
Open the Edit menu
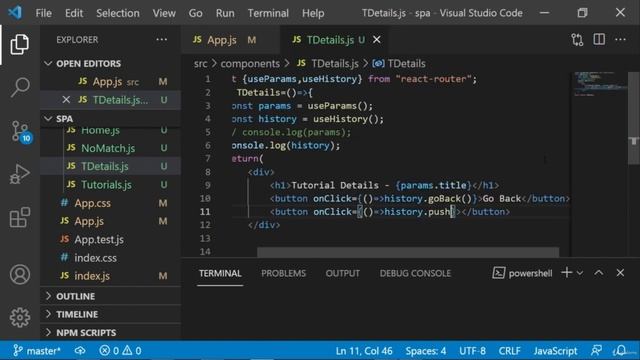[74, 13]
